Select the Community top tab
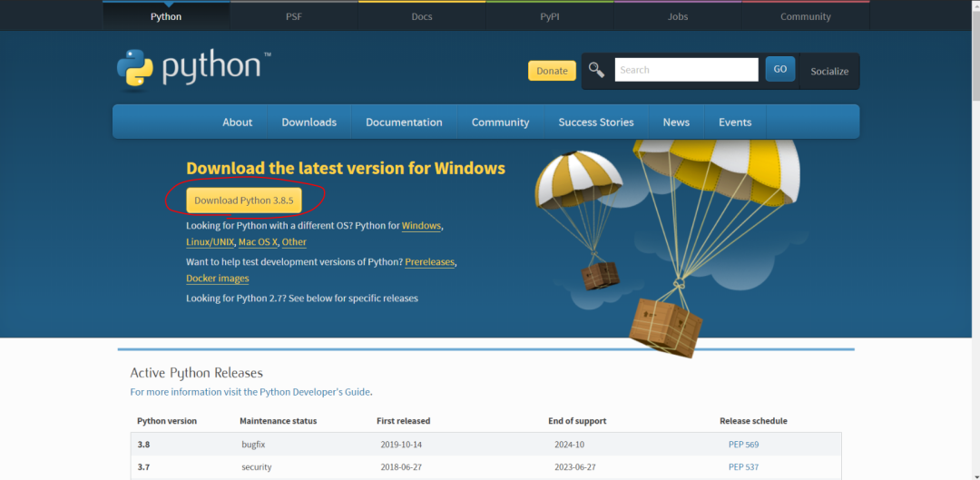The height and width of the screenshot is (480, 980). pos(806,16)
